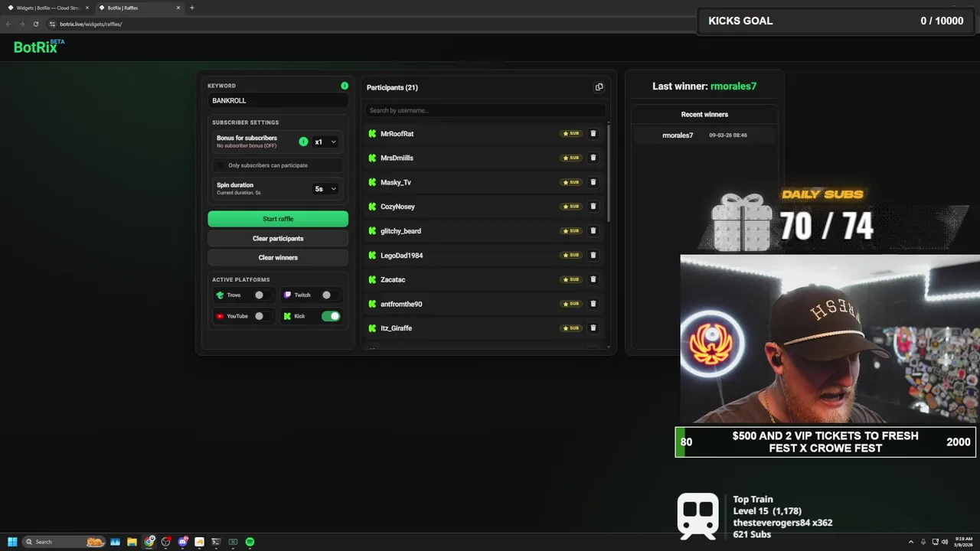
Task: Delete LegoDad1984 entry via trash icon
Action: [x=593, y=255]
